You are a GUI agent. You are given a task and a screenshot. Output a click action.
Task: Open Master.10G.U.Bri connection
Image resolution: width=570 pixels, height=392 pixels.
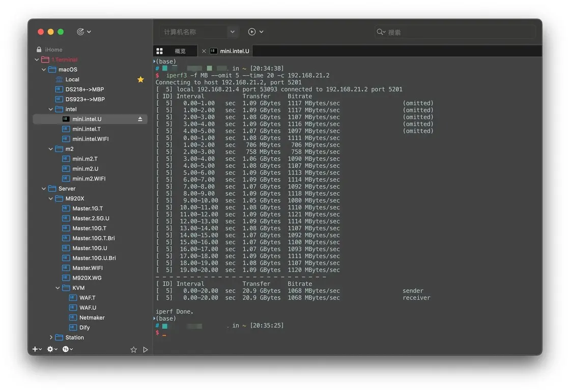tap(94, 258)
